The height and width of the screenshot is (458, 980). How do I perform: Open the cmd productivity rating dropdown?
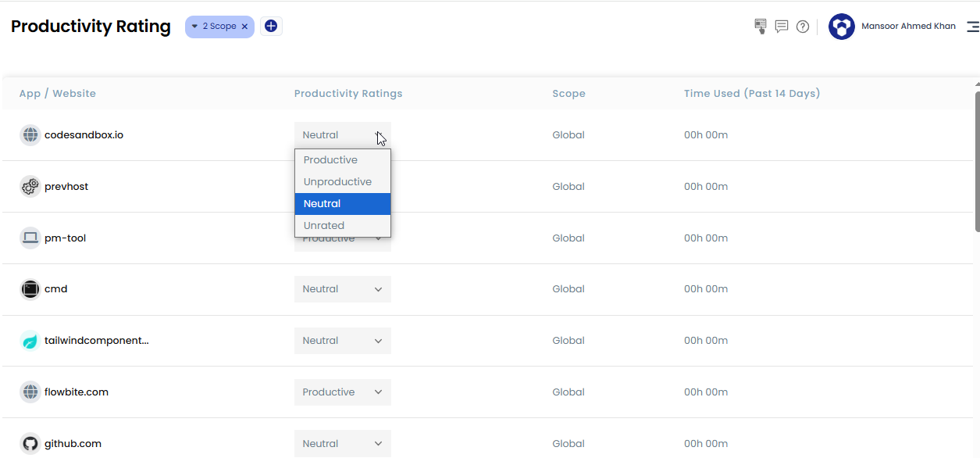click(342, 288)
